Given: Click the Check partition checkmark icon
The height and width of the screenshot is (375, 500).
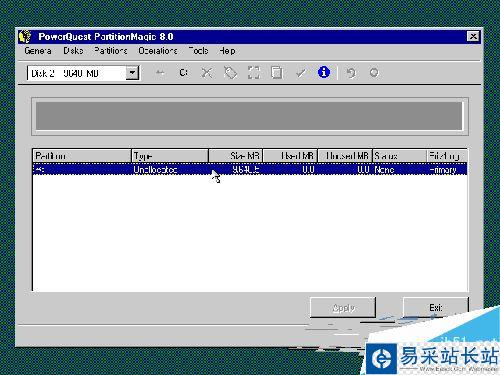Looking at the screenshot, I should pyautogui.click(x=301, y=72).
